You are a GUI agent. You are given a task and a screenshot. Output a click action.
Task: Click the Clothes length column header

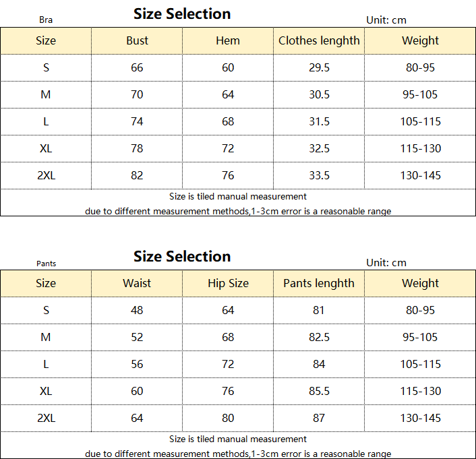[319, 40]
